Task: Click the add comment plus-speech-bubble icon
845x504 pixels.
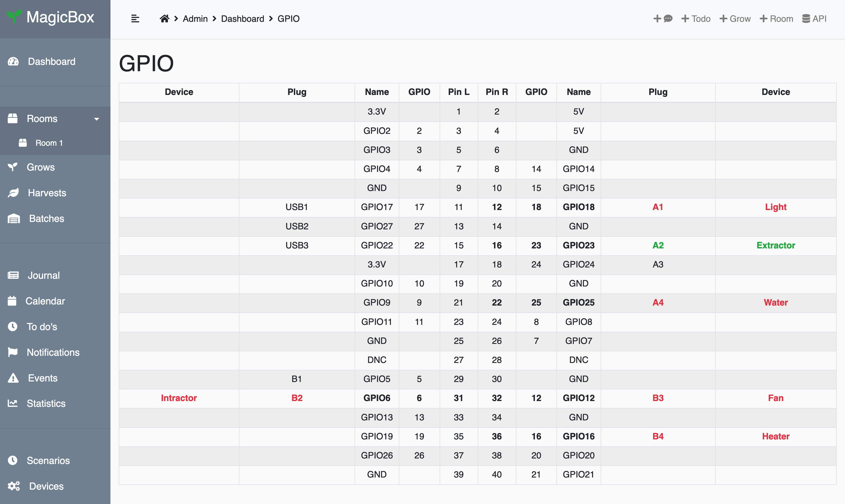Action: click(x=662, y=19)
